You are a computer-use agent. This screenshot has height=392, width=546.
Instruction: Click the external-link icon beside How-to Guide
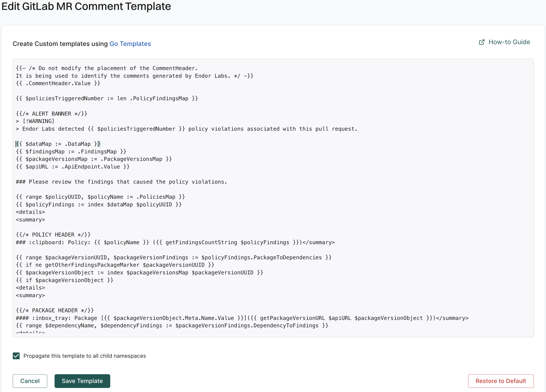(x=482, y=42)
